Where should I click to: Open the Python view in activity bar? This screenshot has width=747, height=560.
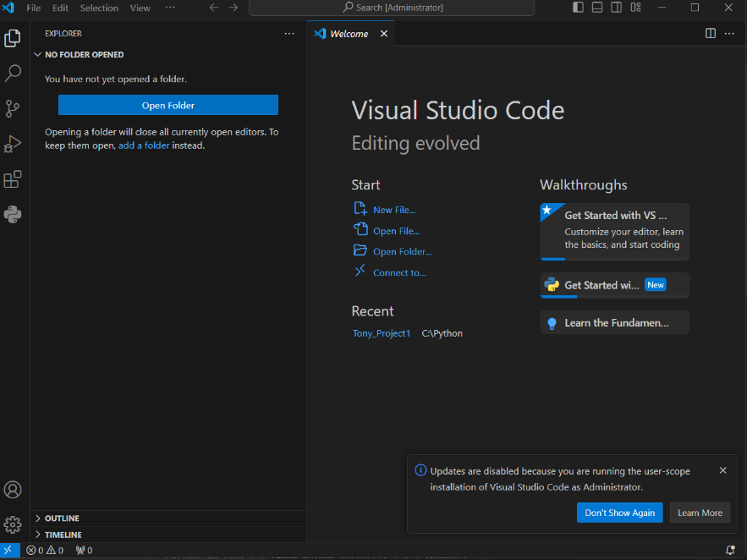pos(13,214)
